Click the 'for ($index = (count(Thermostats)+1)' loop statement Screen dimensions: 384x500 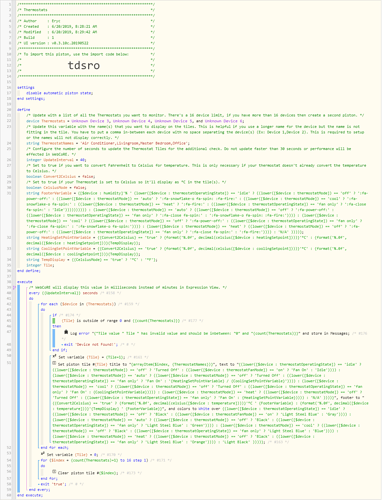(94, 460)
